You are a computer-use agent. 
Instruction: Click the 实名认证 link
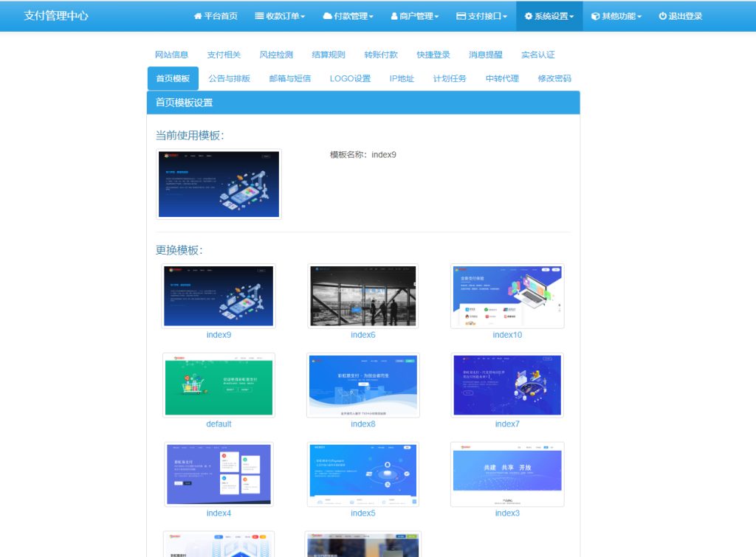[x=537, y=54]
